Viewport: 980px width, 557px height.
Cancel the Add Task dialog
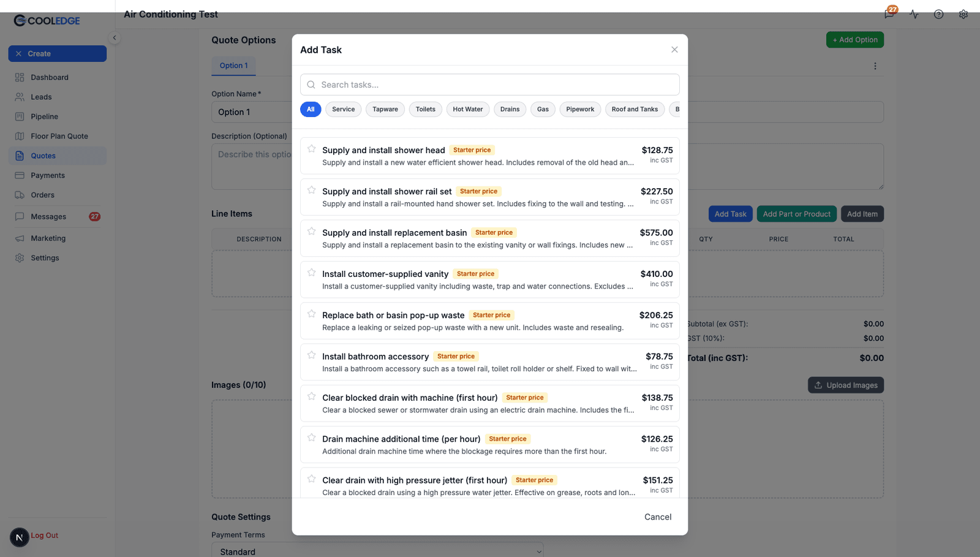[x=658, y=517]
